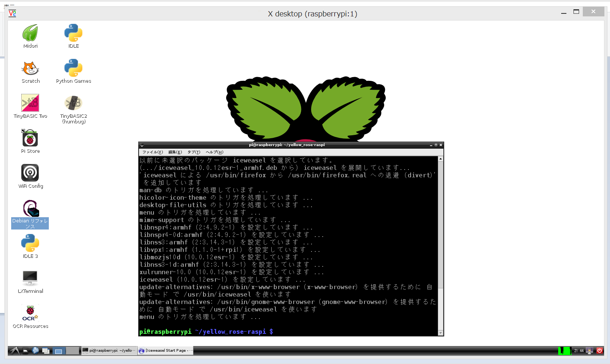This screenshot has height=364, width=610.
Task: Click the 'mime-support' line in terminal
Action: tap(215, 220)
